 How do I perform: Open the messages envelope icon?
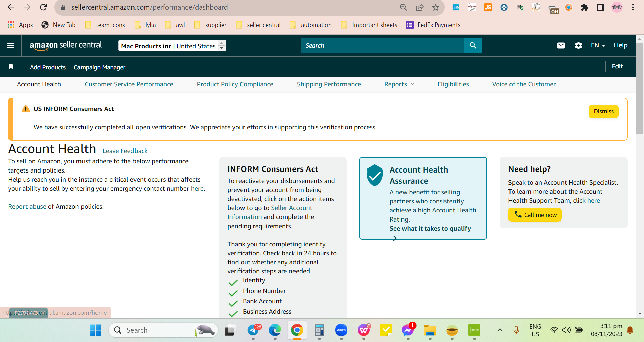[561, 45]
